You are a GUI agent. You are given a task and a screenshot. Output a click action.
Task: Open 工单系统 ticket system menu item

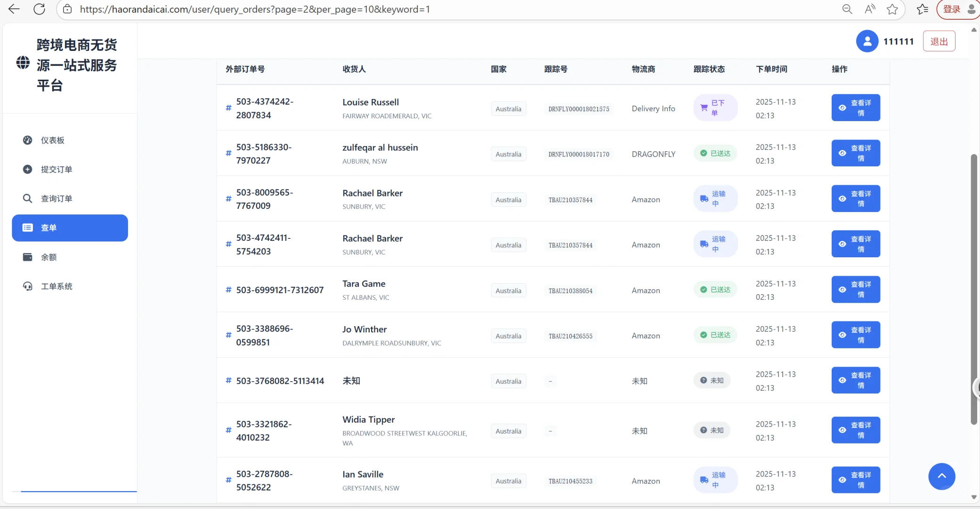(56, 287)
